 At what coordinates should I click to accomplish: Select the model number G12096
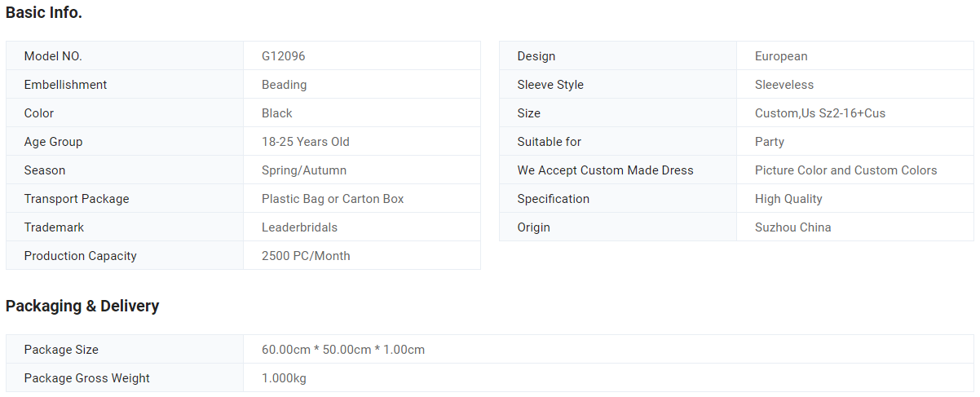pyautogui.click(x=284, y=56)
